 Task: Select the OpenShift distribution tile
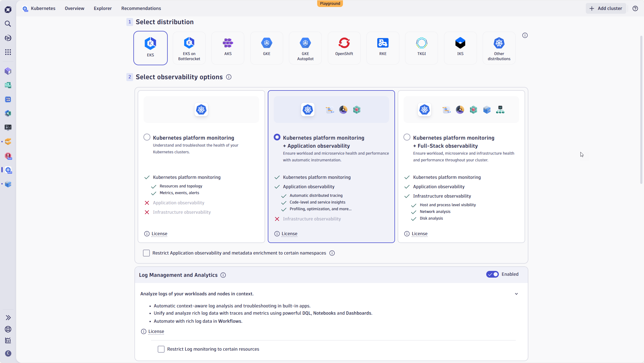[x=344, y=48]
